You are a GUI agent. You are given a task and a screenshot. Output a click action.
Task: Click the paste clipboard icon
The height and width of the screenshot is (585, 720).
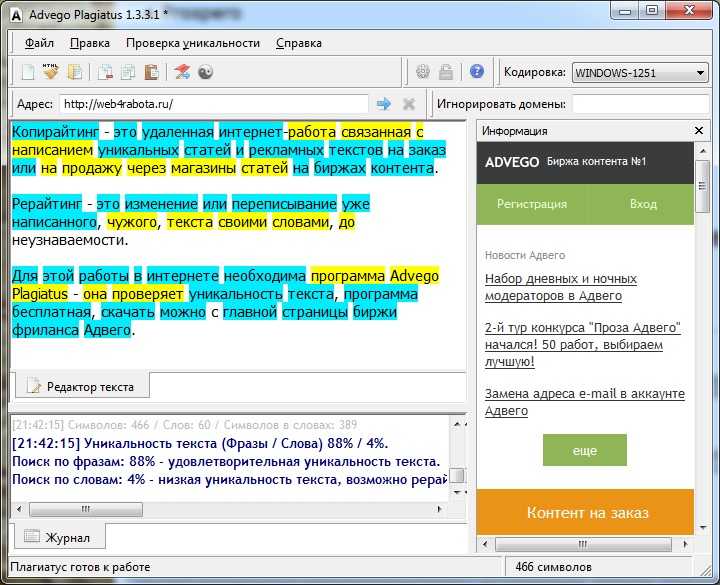[152, 72]
